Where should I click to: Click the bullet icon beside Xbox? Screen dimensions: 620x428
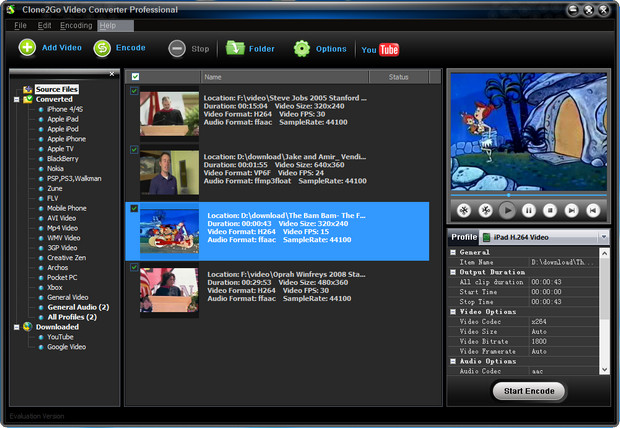41,288
